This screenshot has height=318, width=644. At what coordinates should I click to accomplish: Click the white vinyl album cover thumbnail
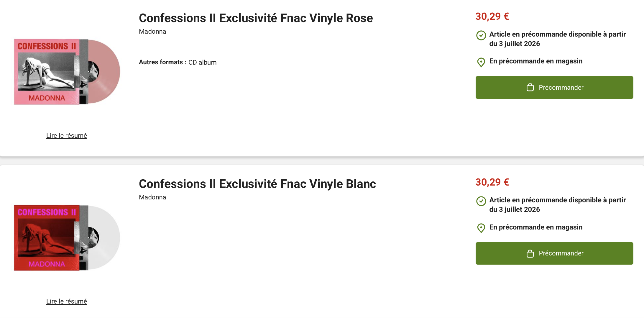click(x=67, y=237)
